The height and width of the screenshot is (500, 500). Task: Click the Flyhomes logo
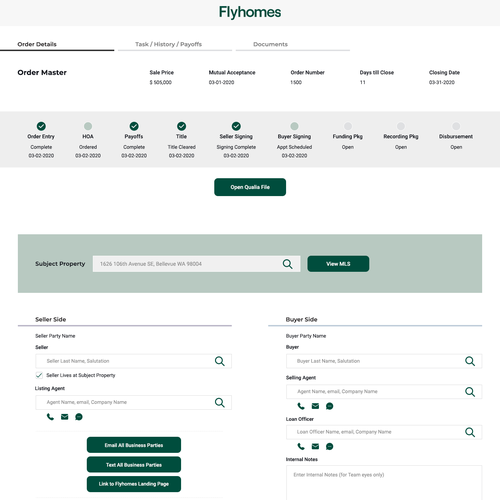(250, 12)
